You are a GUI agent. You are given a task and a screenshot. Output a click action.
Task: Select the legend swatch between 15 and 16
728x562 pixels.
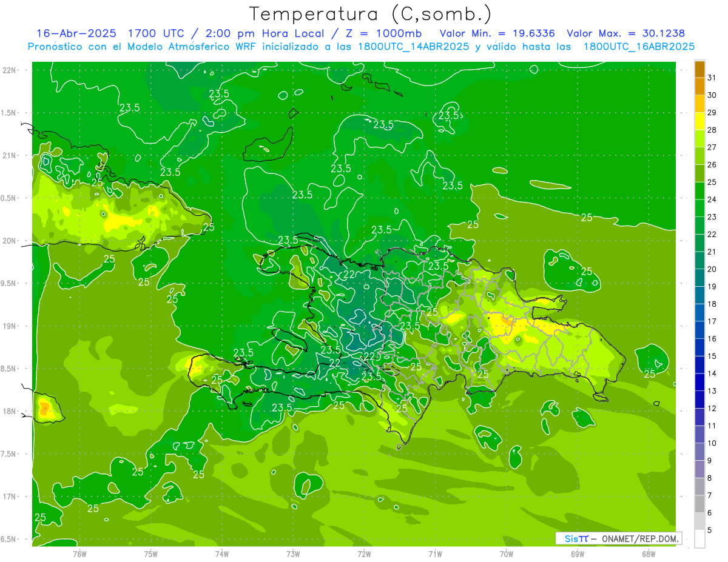(699, 348)
